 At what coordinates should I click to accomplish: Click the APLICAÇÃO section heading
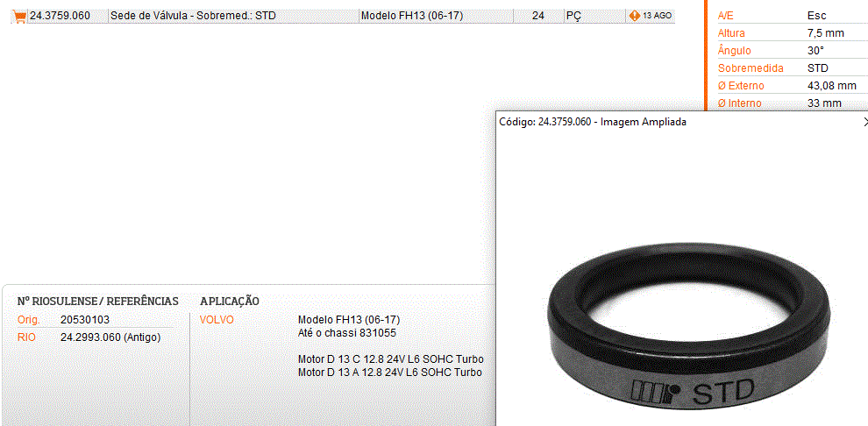tap(230, 302)
